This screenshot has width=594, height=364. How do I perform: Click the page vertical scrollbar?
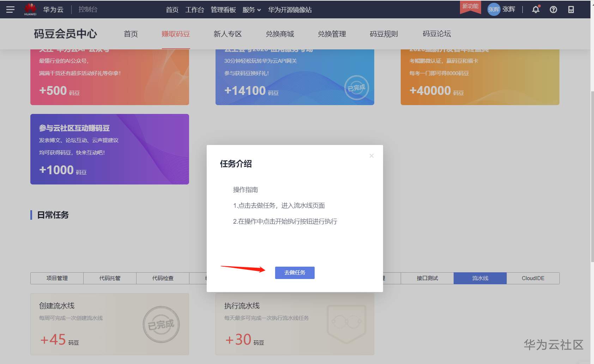click(x=592, y=176)
